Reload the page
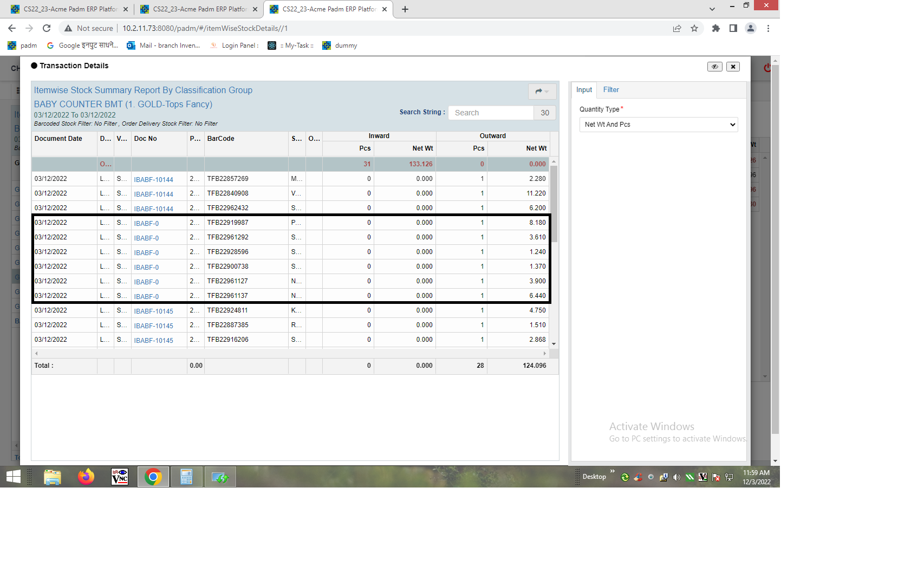 (x=47, y=28)
